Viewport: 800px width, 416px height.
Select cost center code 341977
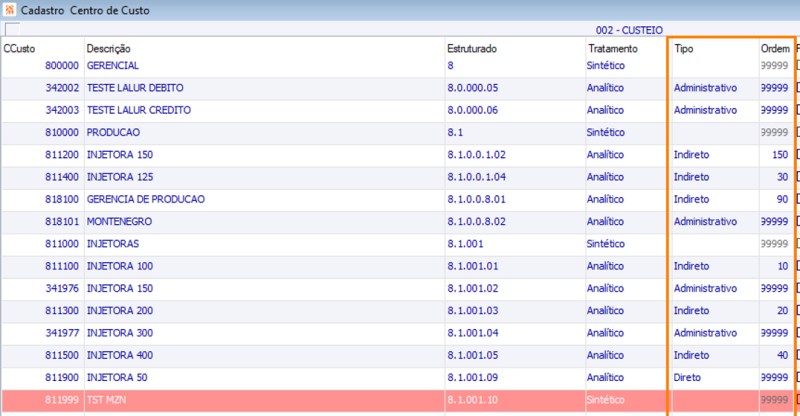pyautogui.click(x=62, y=333)
